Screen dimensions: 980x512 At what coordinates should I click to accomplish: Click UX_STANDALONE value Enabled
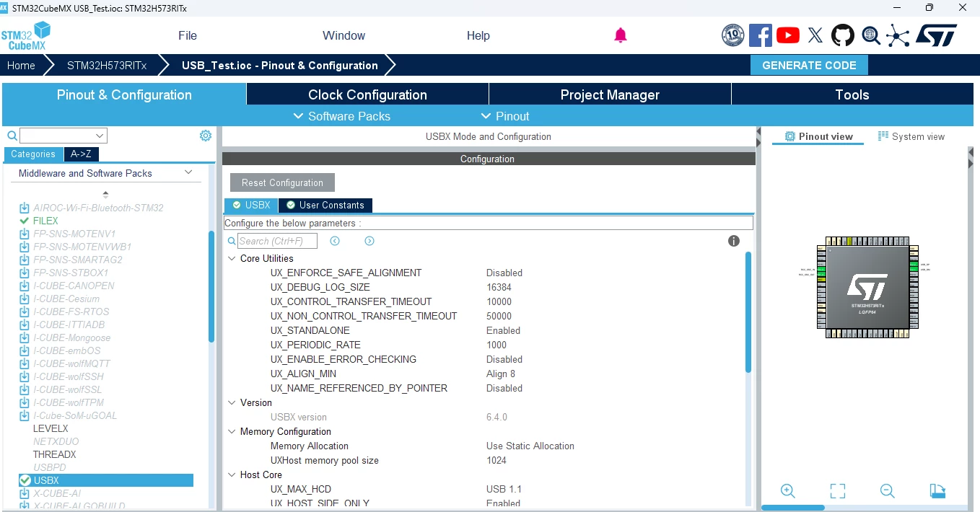[x=503, y=330]
